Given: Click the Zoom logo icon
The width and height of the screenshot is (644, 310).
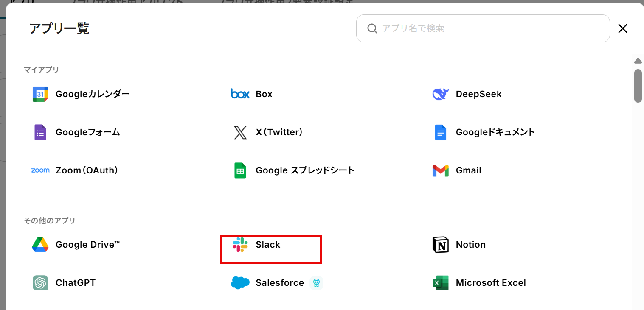Looking at the screenshot, I should 40,170.
